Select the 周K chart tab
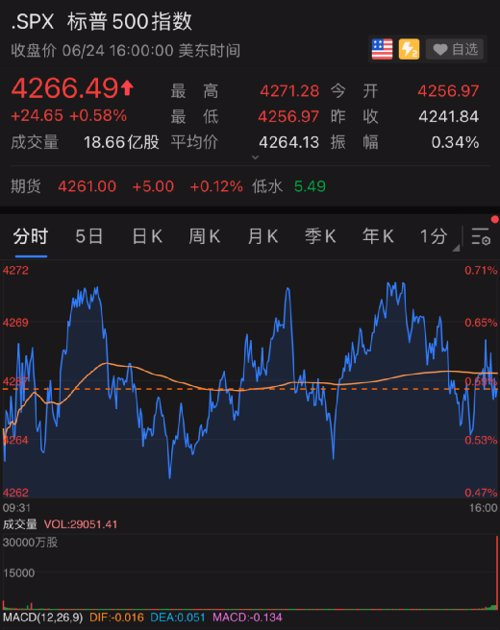Image resolution: width=500 pixels, height=630 pixels. (205, 236)
